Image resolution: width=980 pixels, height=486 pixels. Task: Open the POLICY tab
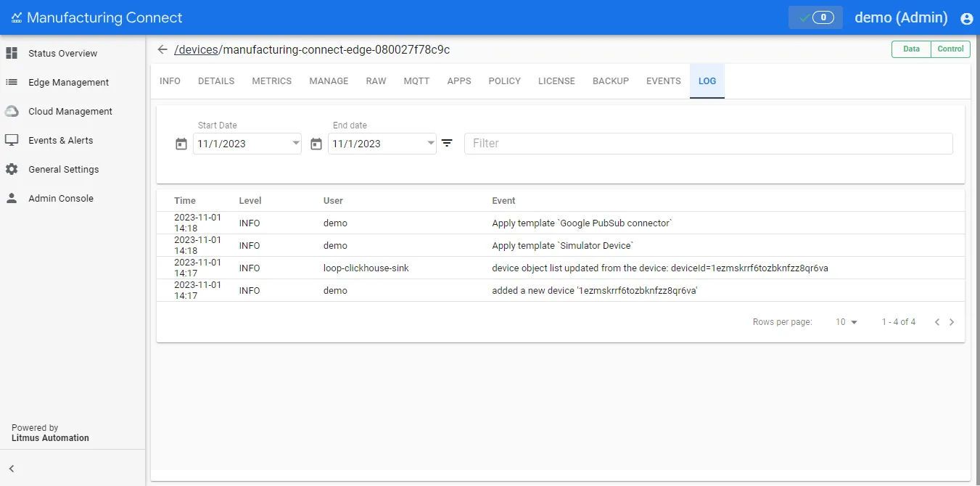[505, 81]
